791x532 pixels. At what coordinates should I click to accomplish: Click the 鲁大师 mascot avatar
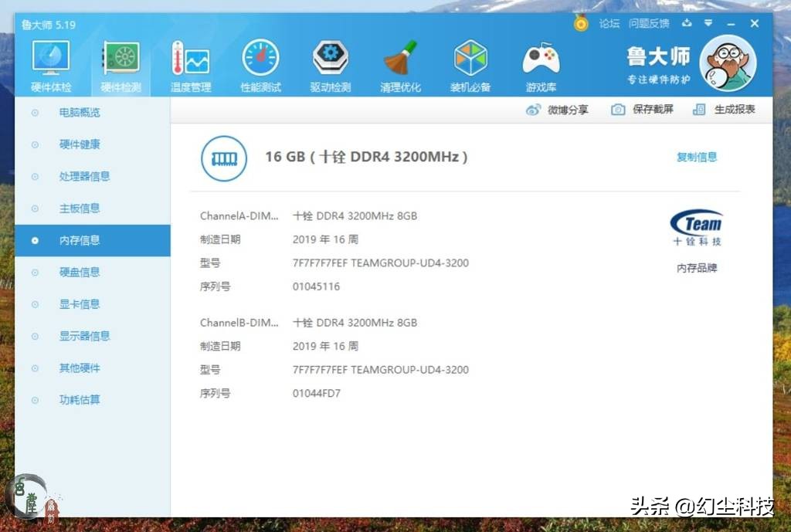(x=727, y=62)
